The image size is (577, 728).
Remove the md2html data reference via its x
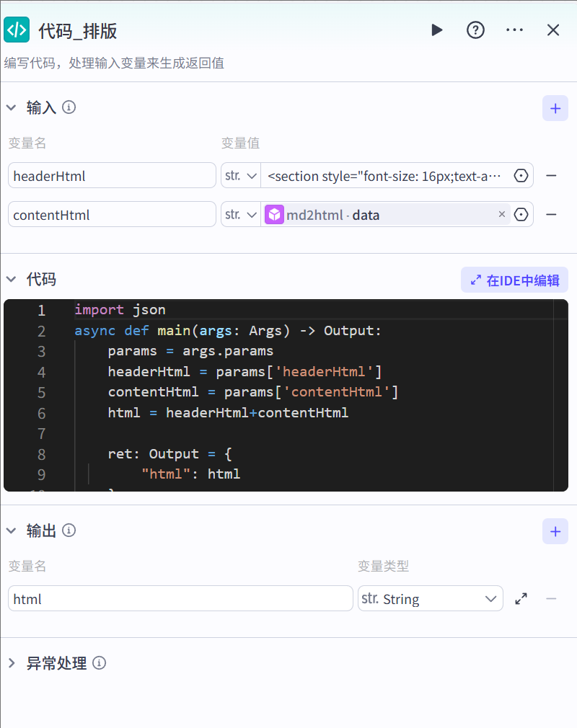502,214
